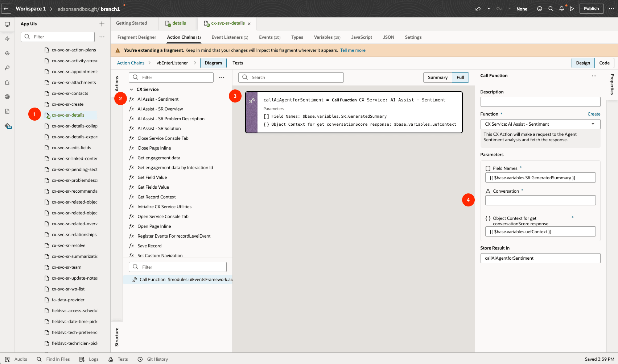
Task: Follow the Tell me more link
Action: tap(353, 50)
